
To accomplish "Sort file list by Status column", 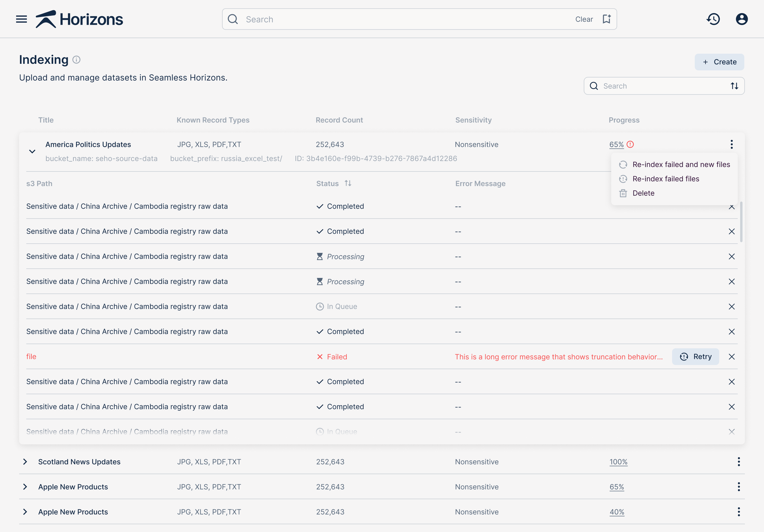I will pos(348,183).
